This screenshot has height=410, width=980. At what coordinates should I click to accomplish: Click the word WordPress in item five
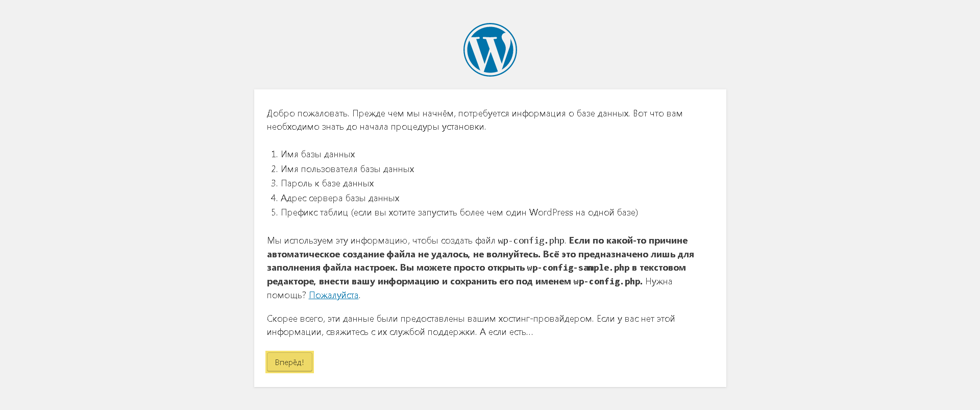tap(551, 212)
